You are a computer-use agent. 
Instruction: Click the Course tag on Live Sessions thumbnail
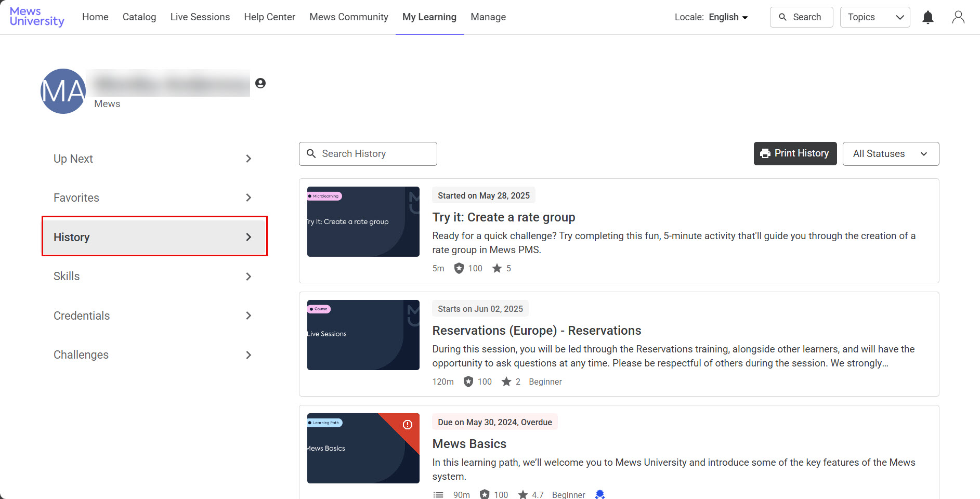point(319,309)
